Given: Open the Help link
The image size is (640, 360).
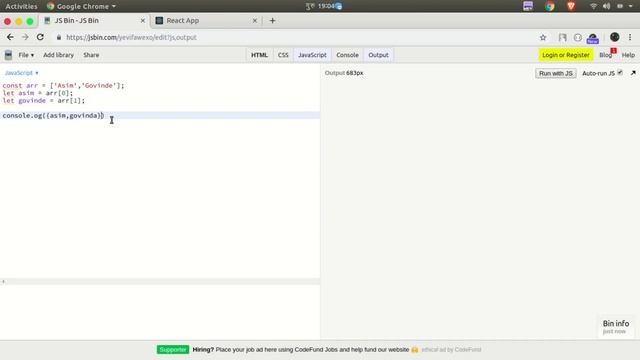Looking at the screenshot, I should (x=628, y=55).
